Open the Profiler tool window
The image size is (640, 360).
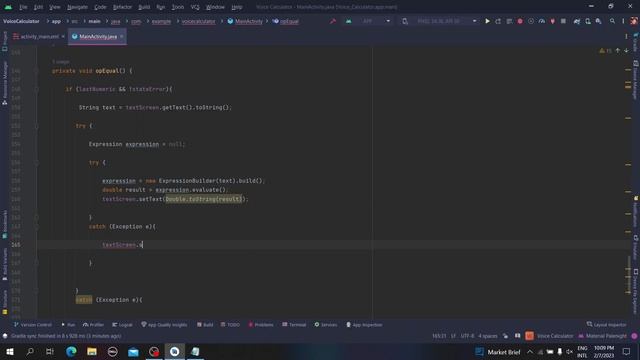93,325
